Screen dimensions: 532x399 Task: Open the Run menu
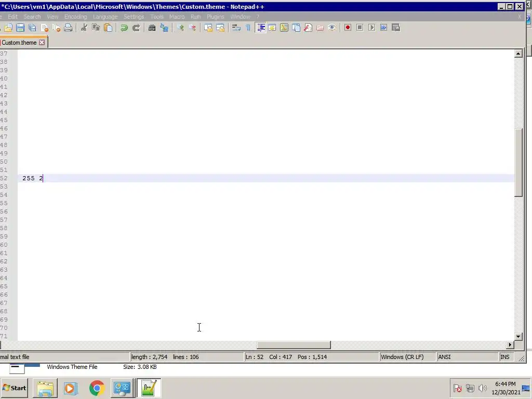195,17
